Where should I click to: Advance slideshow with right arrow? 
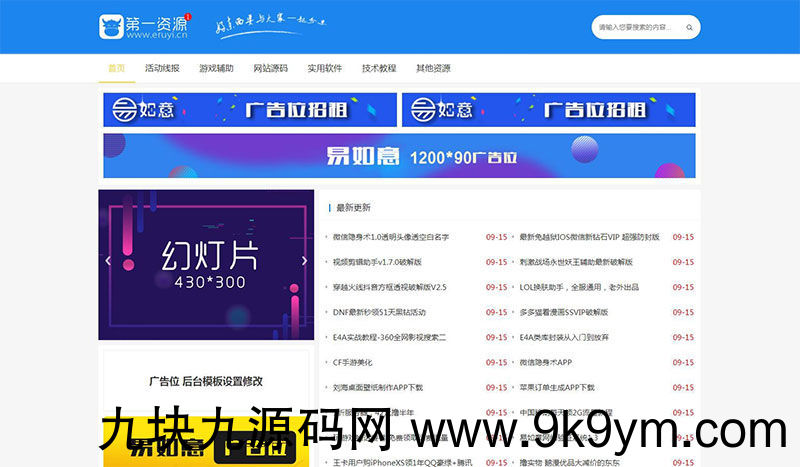(304, 261)
